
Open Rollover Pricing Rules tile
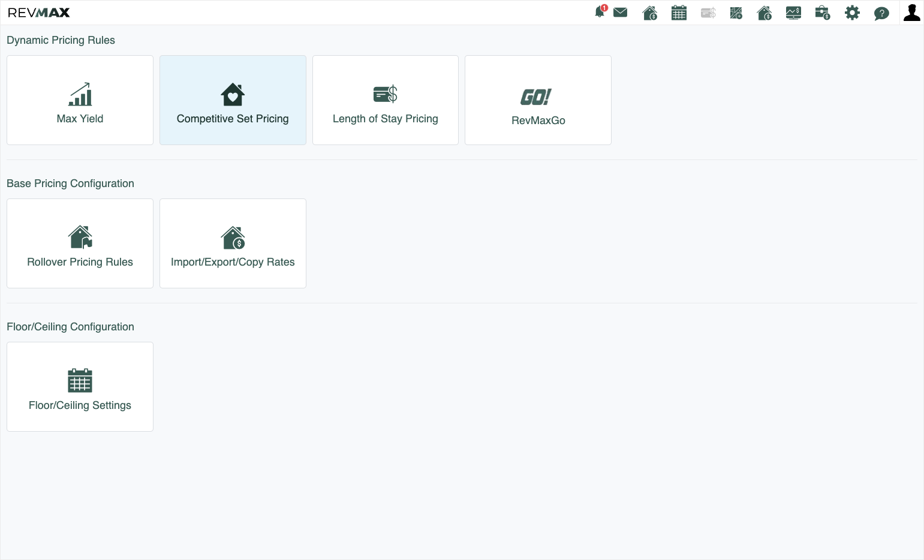(80, 243)
